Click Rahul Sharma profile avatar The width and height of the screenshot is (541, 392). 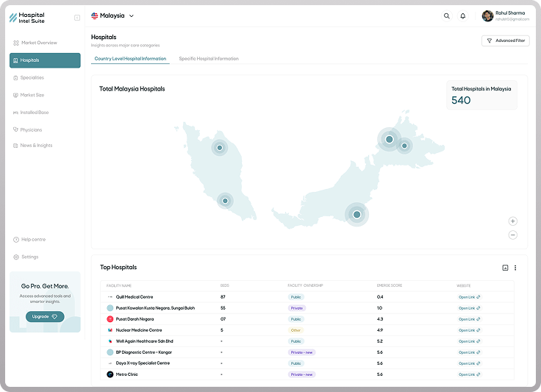click(487, 15)
